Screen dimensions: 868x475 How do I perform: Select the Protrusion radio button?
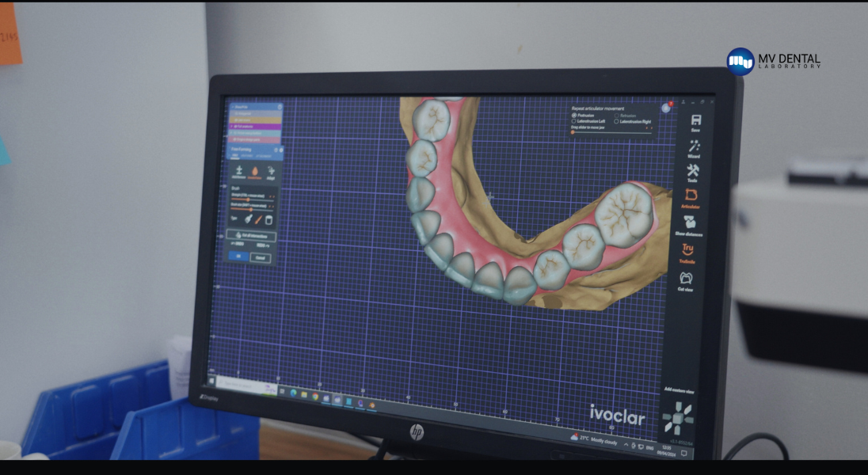574,115
